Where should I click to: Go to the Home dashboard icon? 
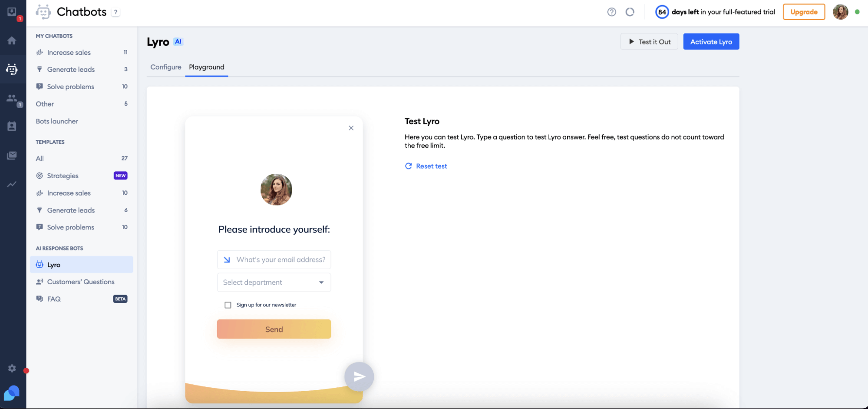(x=12, y=40)
